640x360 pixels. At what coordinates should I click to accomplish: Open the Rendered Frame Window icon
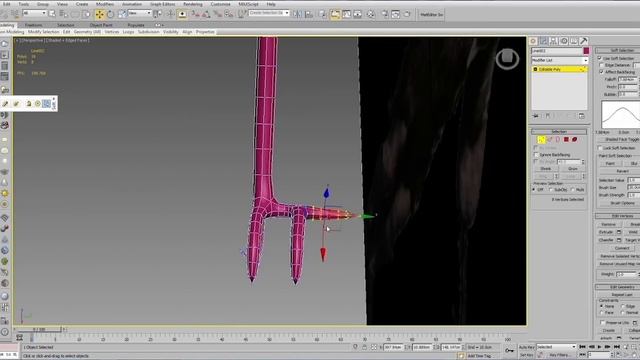[396, 15]
